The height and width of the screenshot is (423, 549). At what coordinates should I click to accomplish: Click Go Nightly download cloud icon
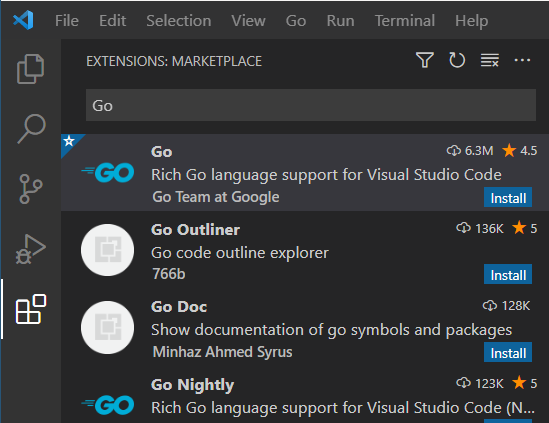coord(464,383)
